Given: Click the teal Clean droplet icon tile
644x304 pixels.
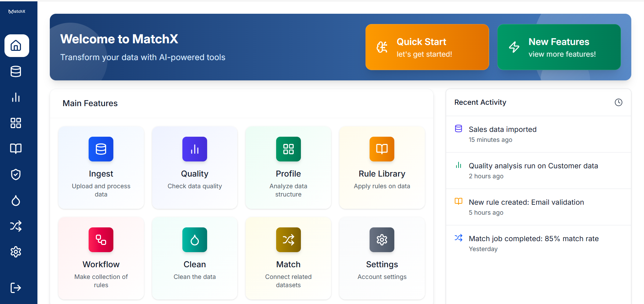Looking at the screenshot, I should 195,240.
